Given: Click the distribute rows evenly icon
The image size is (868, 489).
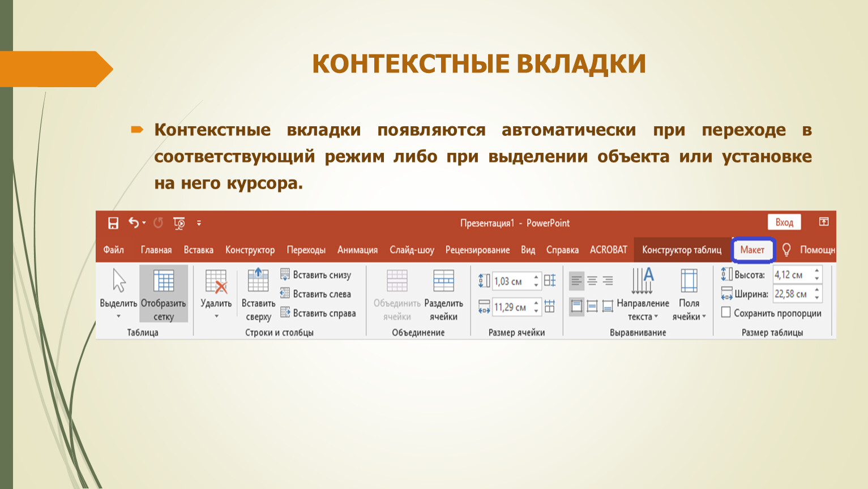Looking at the screenshot, I should (550, 281).
